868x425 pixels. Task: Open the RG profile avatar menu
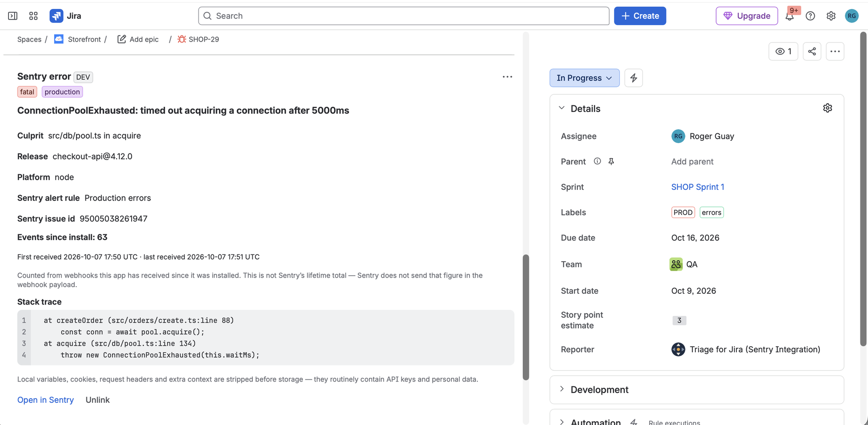852,16
